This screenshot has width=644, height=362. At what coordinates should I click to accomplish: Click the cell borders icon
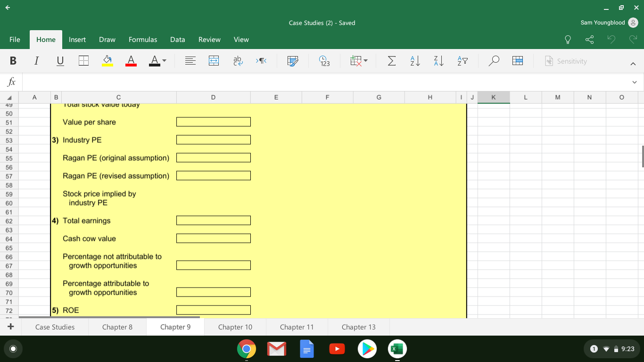point(83,61)
